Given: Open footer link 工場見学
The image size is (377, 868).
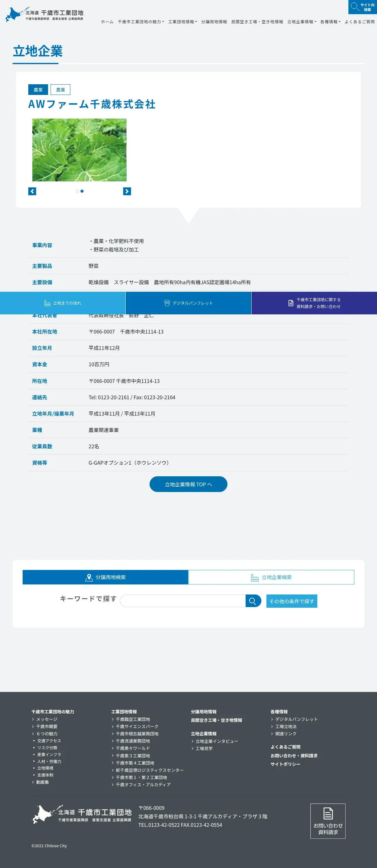Looking at the screenshot, I should tap(204, 749).
